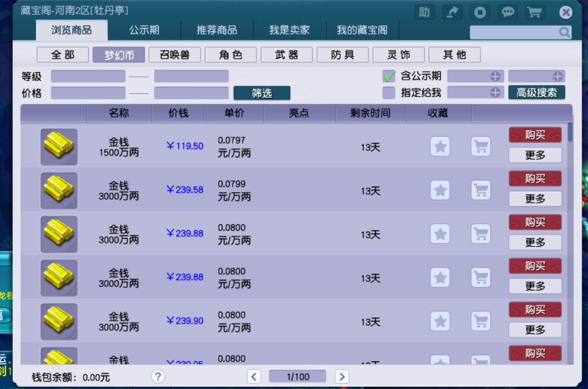
Task: Favorite the first gold listing via star toggle
Action: [x=440, y=147]
